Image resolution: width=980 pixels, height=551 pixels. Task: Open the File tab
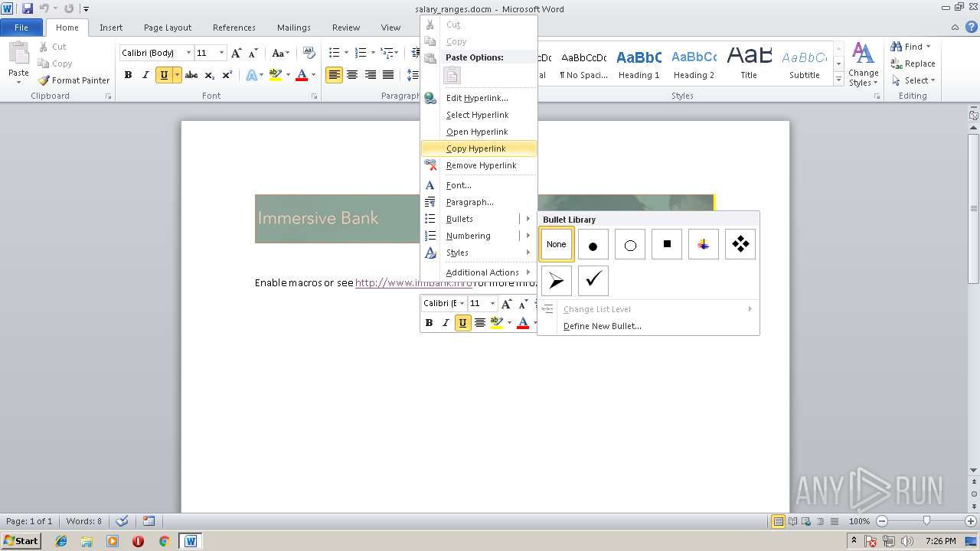(x=21, y=28)
